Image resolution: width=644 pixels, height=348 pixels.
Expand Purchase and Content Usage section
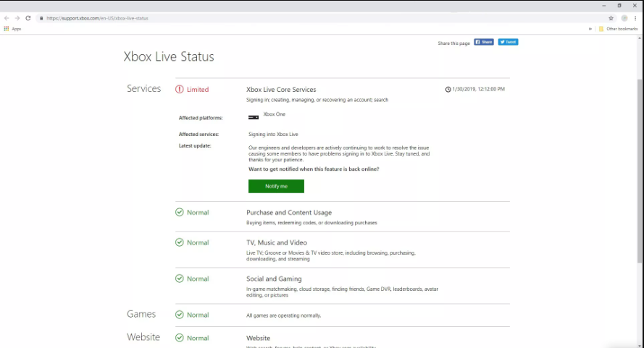pos(289,213)
